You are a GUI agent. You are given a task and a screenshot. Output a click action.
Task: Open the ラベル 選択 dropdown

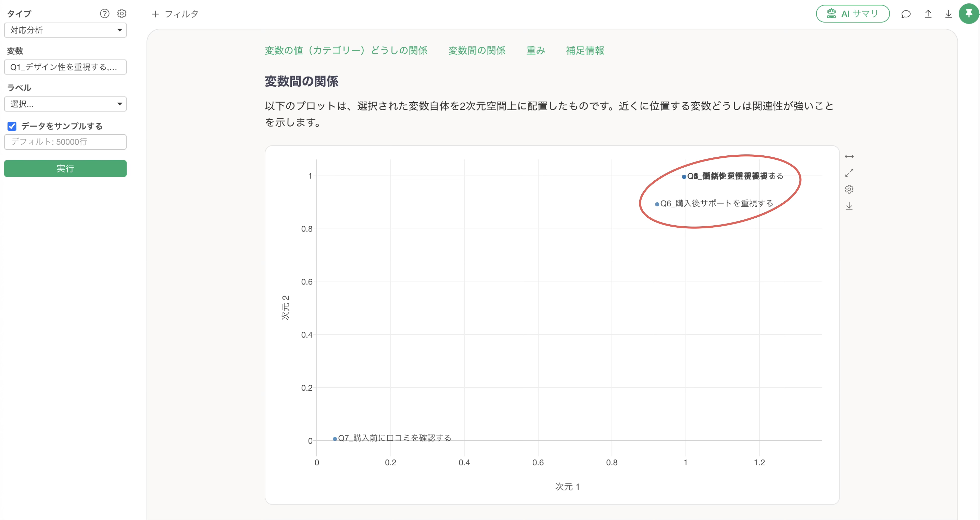pos(65,104)
